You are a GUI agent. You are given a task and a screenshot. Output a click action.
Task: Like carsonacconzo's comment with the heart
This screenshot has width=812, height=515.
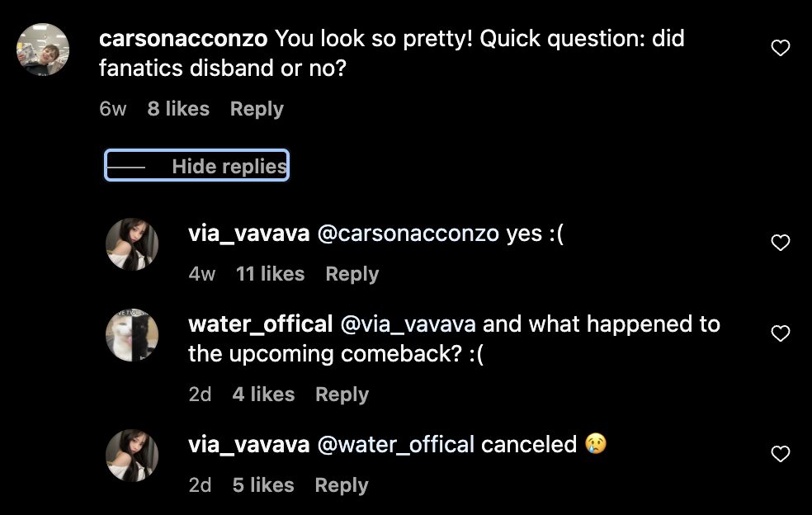[x=780, y=49]
